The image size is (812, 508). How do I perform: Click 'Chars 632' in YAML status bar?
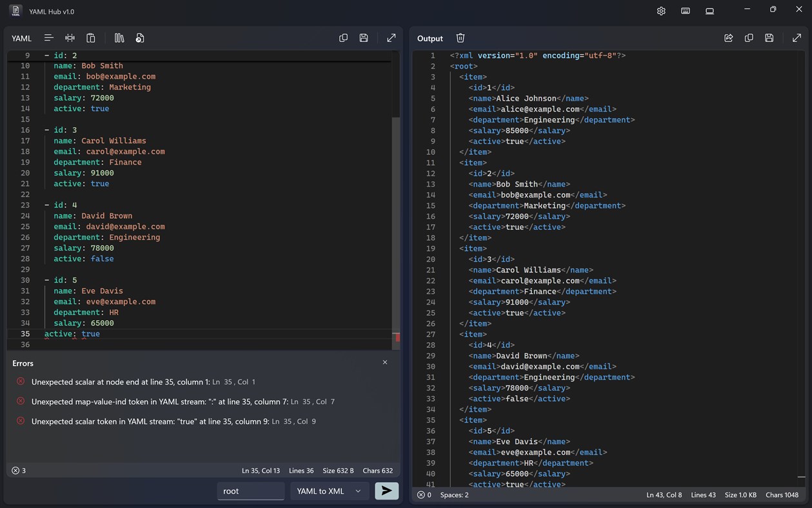point(378,471)
